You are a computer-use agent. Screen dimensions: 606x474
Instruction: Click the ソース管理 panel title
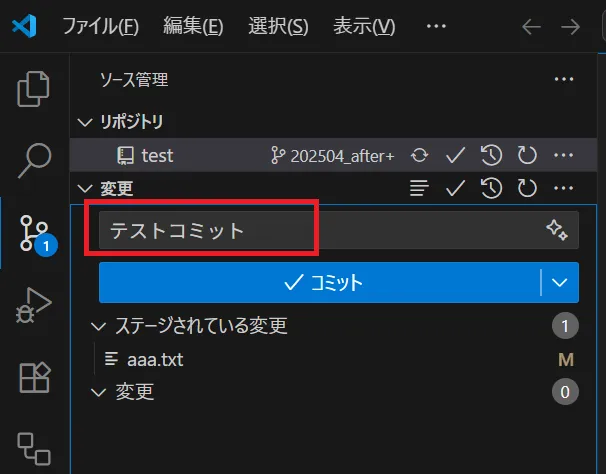tap(134, 80)
